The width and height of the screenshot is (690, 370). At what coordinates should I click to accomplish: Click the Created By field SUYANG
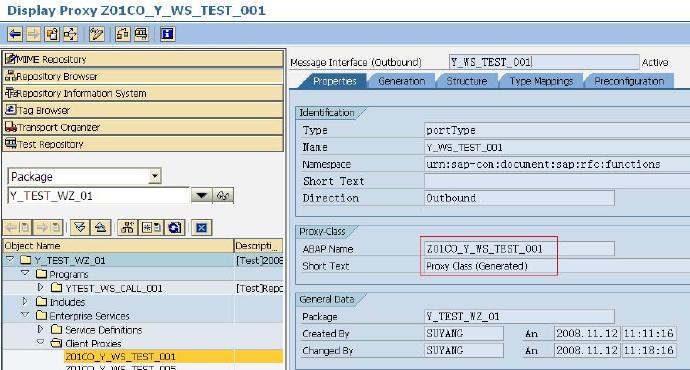click(464, 333)
